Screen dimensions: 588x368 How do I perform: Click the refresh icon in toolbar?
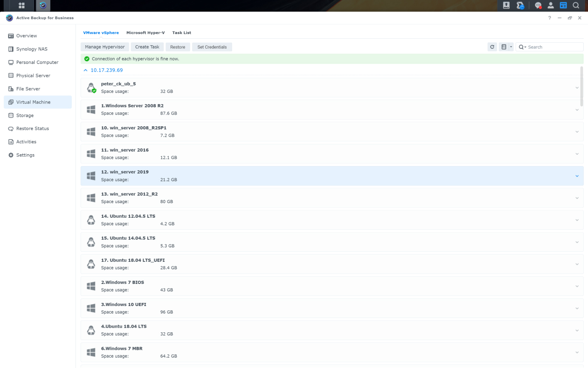(492, 47)
